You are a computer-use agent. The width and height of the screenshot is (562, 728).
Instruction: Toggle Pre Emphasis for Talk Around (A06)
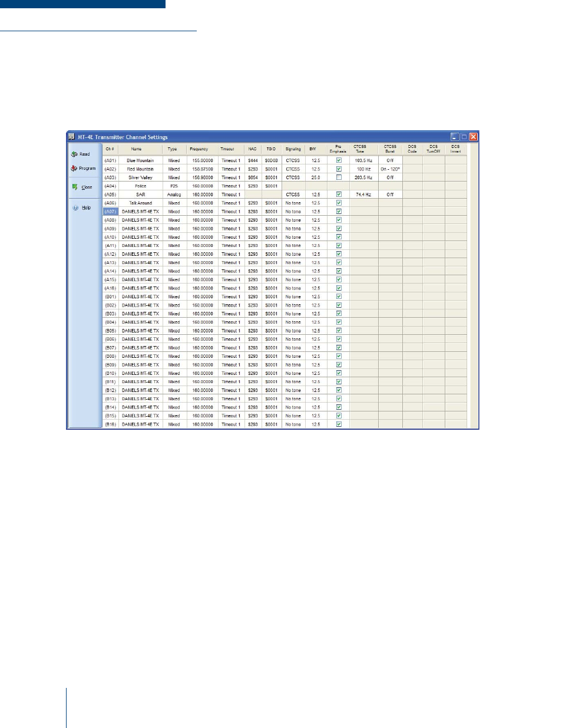tap(339, 203)
